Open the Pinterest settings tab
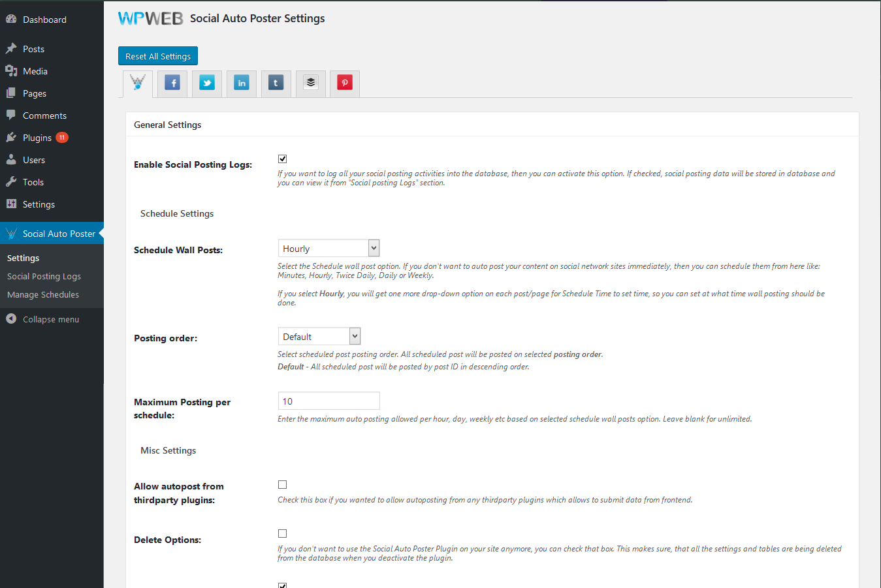This screenshot has width=881, height=588. (x=345, y=82)
